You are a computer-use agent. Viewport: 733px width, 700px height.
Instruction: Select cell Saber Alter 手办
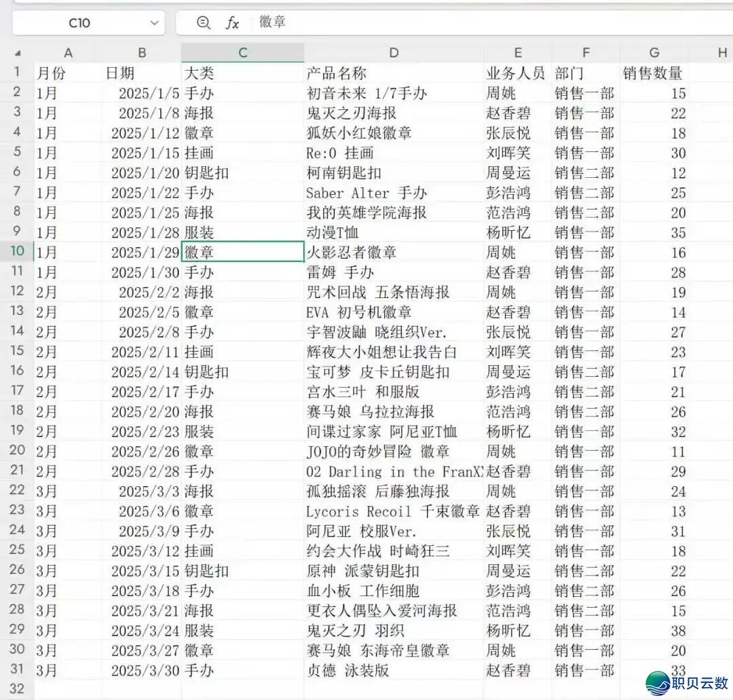[394, 193]
